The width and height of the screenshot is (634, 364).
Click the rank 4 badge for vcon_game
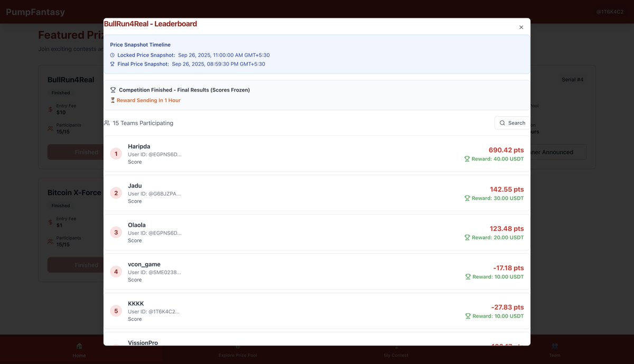pos(116,272)
